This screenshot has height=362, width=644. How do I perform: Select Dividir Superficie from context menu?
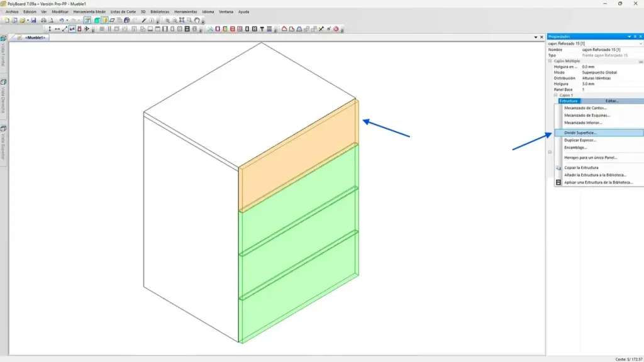click(x=580, y=133)
